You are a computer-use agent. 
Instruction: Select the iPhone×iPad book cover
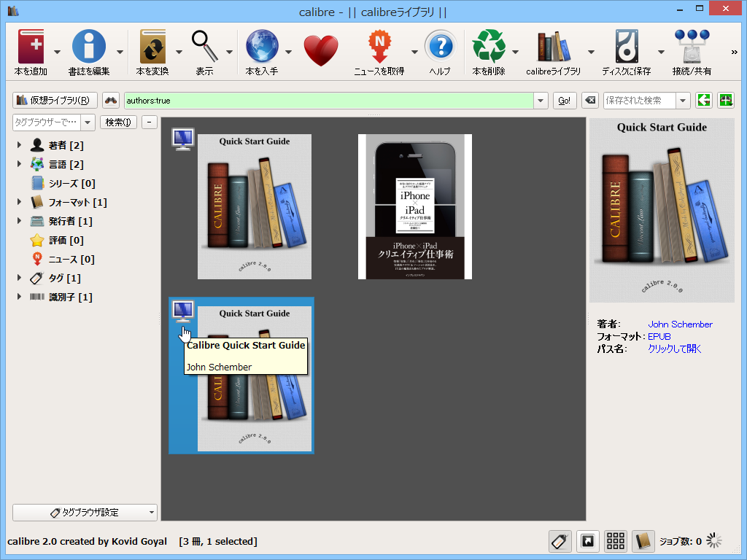tap(415, 206)
